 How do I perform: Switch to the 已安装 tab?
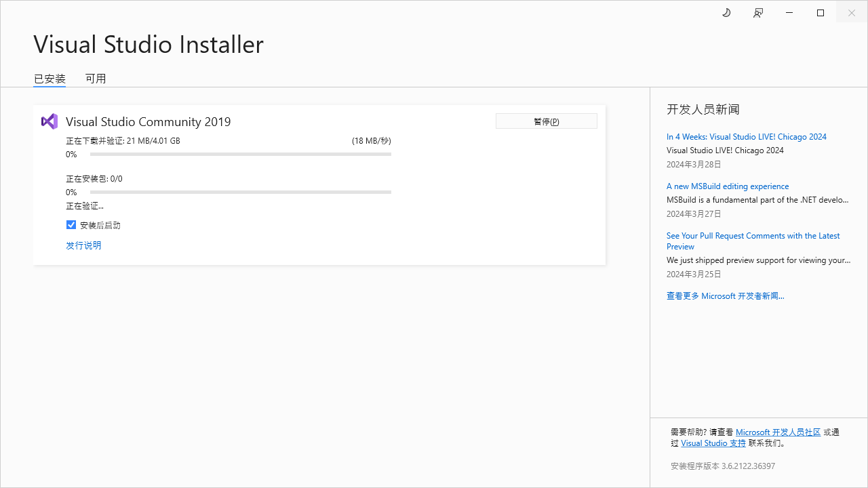tap(50, 79)
